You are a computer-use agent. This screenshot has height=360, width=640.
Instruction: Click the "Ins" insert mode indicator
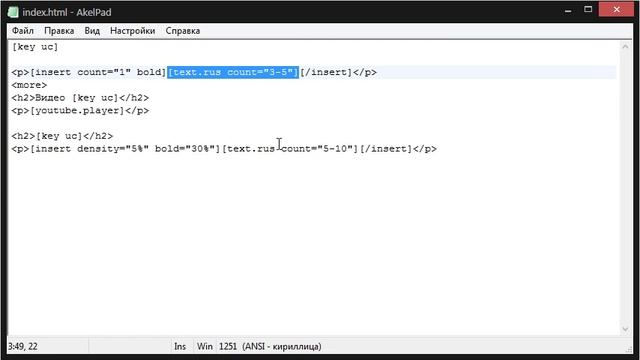[x=180, y=347]
